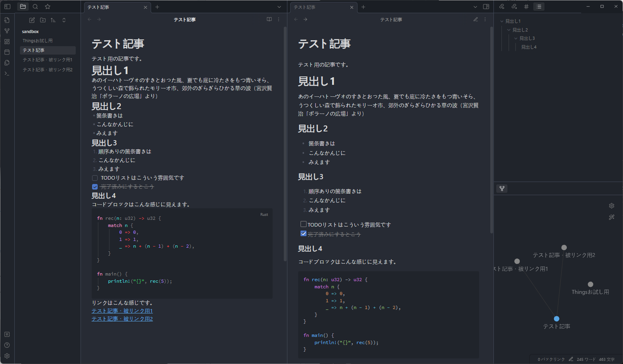Open the bookmarks panel

click(x=48, y=7)
